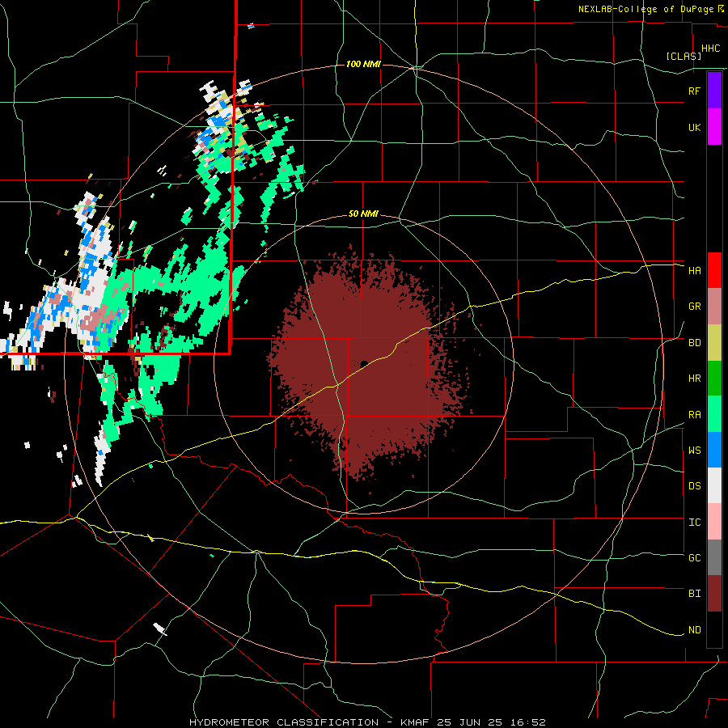Click the RF legend label

694,91
